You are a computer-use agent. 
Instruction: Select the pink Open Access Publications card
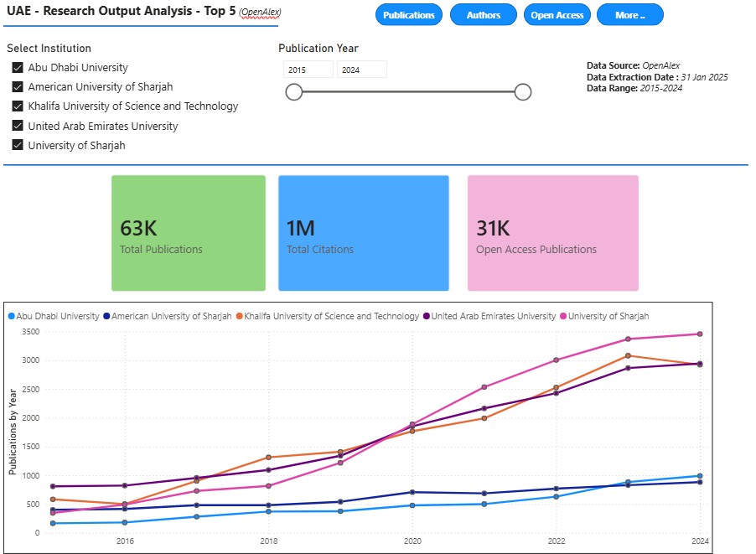(552, 233)
